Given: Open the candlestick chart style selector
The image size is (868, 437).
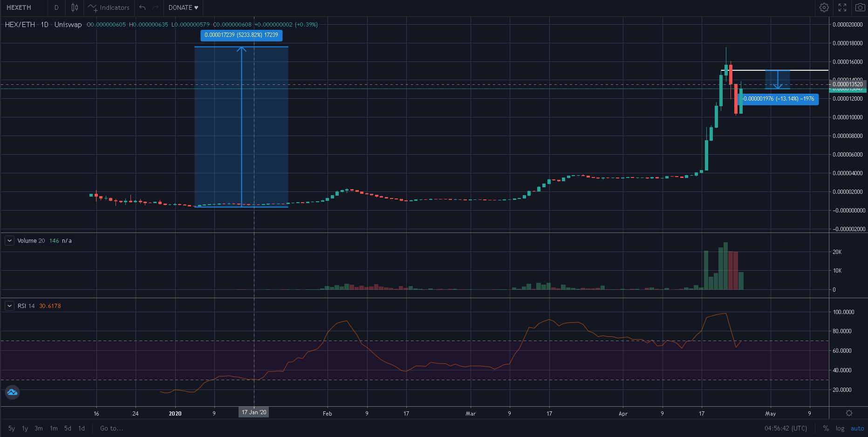Looking at the screenshot, I should point(75,7).
